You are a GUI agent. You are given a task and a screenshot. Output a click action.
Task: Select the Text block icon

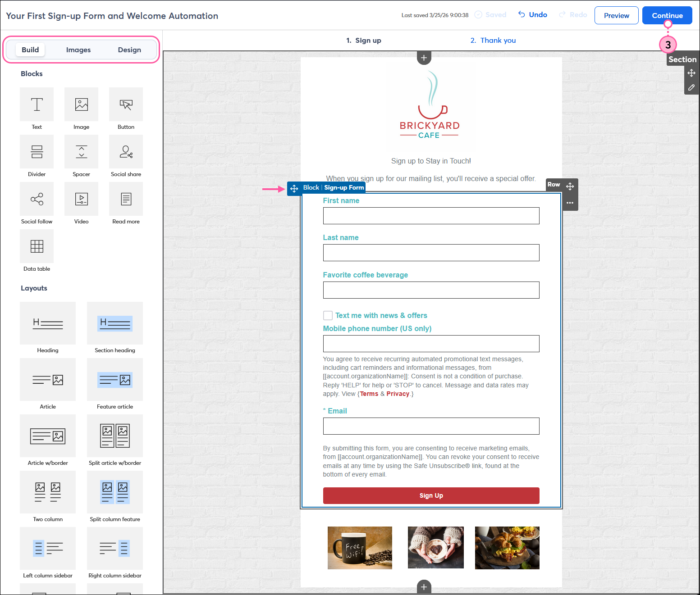tap(37, 104)
